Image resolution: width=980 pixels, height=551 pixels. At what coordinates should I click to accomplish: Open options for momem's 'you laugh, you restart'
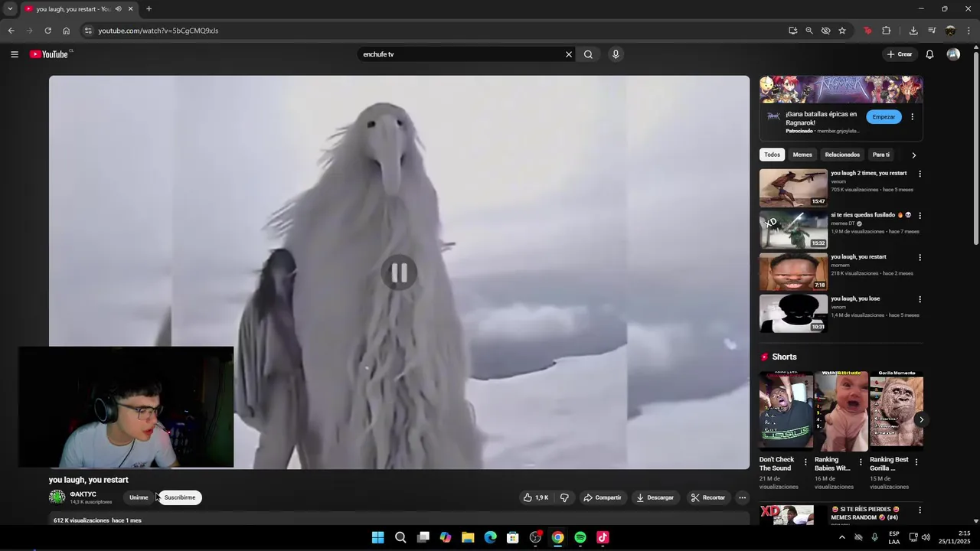920,258
